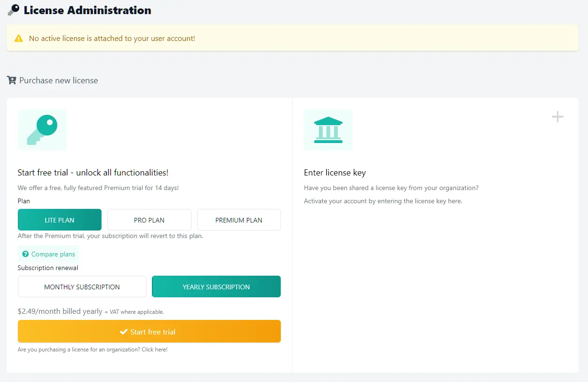Select Yearly Subscription renewal
This screenshot has height=382, width=588.
(x=216, y=286)
